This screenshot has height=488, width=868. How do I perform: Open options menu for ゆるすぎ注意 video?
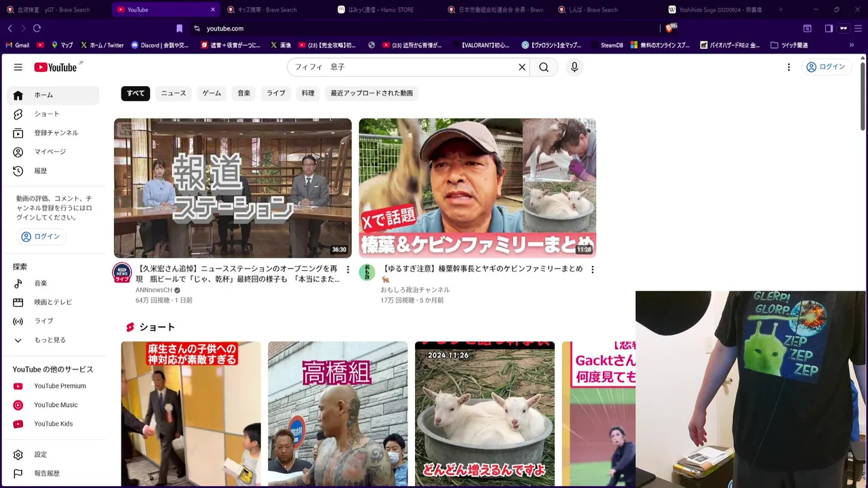click(592, 270)
